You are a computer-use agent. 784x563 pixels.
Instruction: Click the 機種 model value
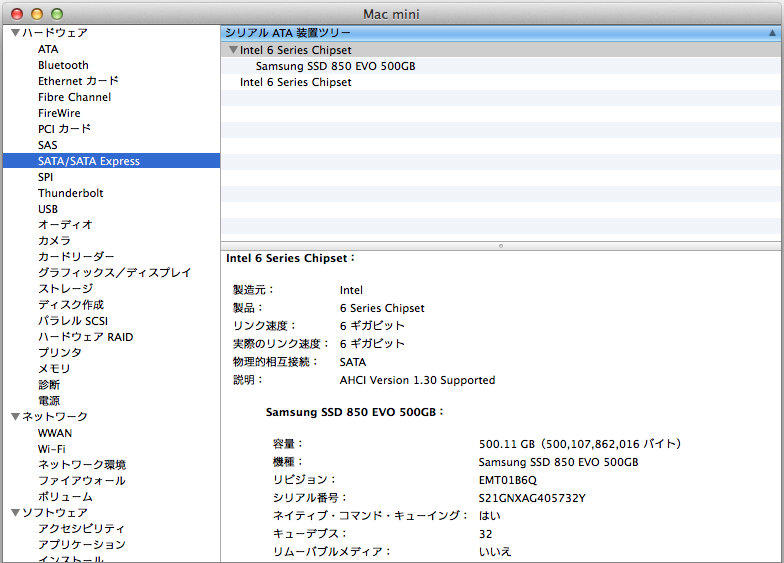(x=558, y=462)
